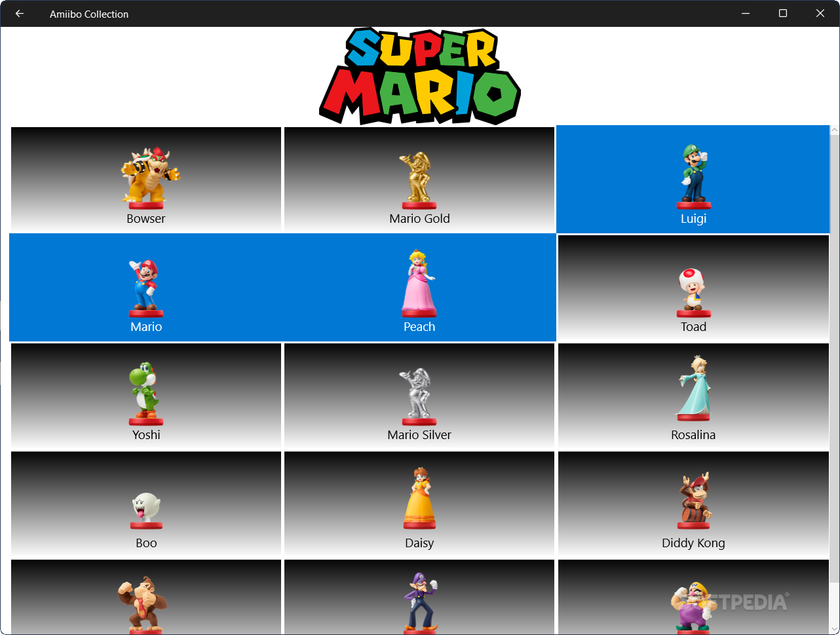This screenshot has width=840, height=635.
Task: Go back using the back arrow
Action: (20, 14)
